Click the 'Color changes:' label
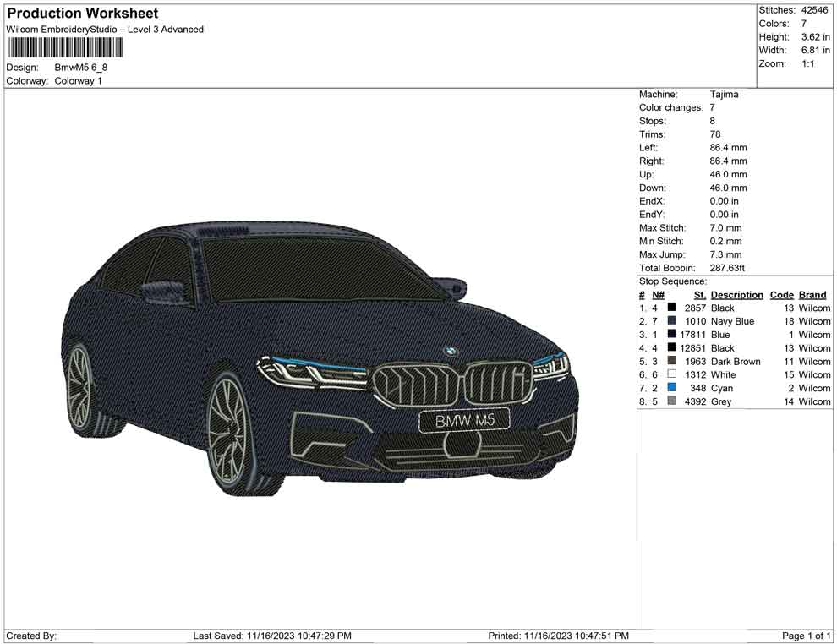This screenshot has width=837, height=644. click(x=671, y=108)
